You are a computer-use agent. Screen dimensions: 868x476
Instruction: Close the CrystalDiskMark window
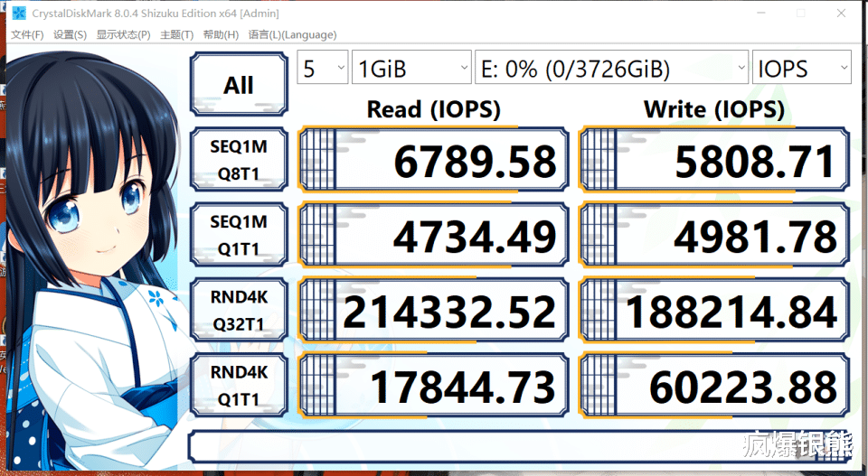pyautogui.click(x=841, y=13)
